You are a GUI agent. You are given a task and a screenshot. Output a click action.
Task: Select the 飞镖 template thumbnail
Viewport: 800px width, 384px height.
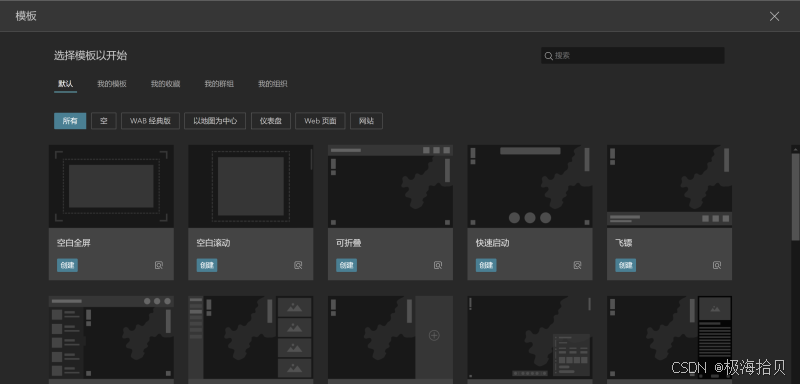click(669, 186)
